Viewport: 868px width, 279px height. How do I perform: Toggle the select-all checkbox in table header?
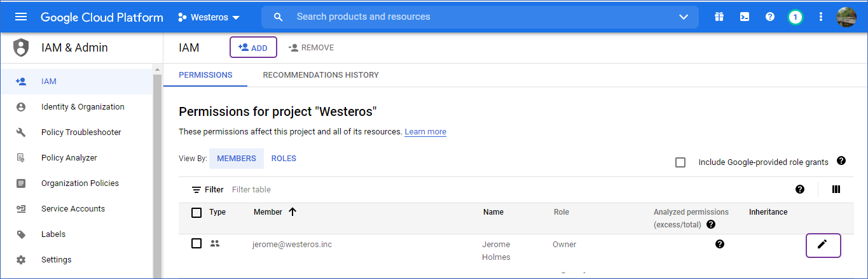tap(196, 213)
